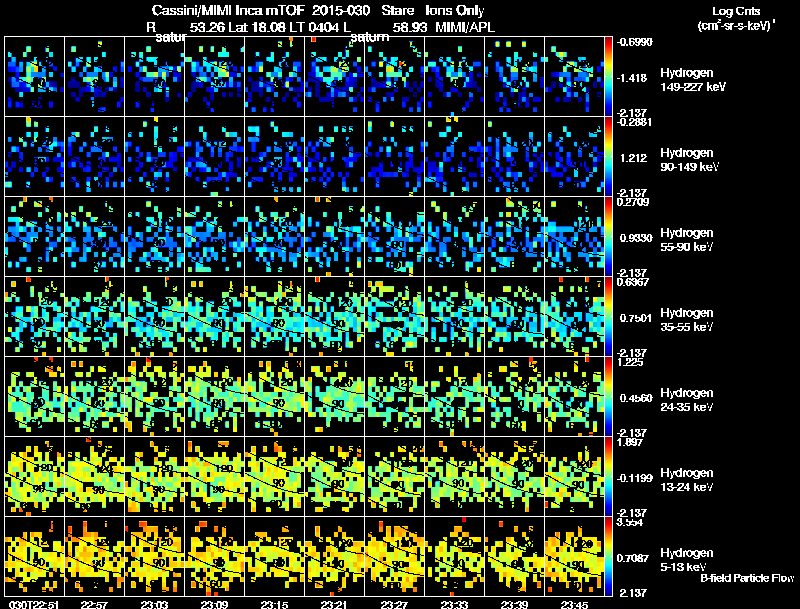Click the '53.26' R value

(x=207, y=27)
